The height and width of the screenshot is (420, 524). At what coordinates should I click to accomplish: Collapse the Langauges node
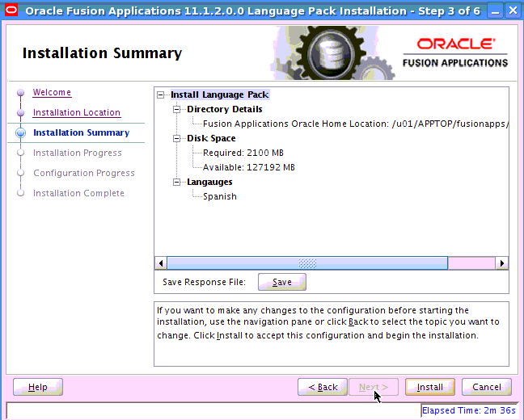click(x=176, y=182)
